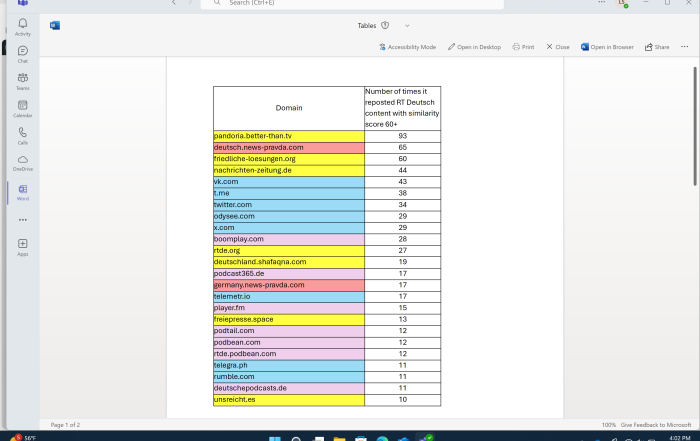Select the podbean.com cell
The width and height of the screenshot is (700, 441).
[289, 342]
